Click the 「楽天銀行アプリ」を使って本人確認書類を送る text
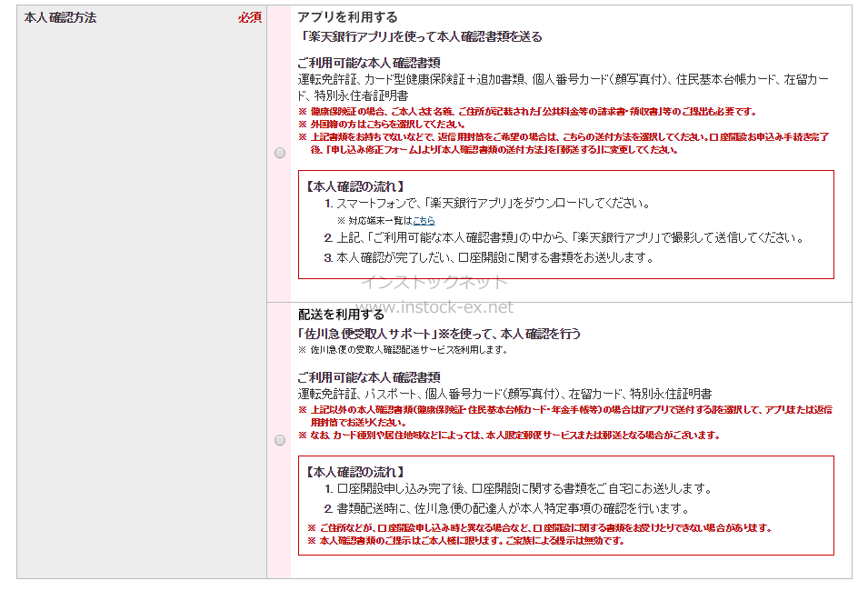Image resolution: width=868 pixels, height=591 pixels. (x=420, y=36)
